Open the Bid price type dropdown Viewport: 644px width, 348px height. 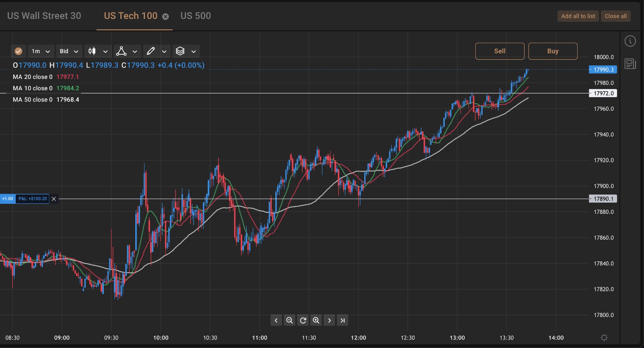69,51
